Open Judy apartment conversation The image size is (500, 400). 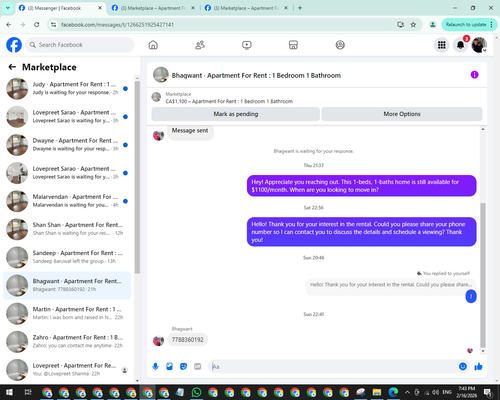pyautogui.click(x=67, y=88)
